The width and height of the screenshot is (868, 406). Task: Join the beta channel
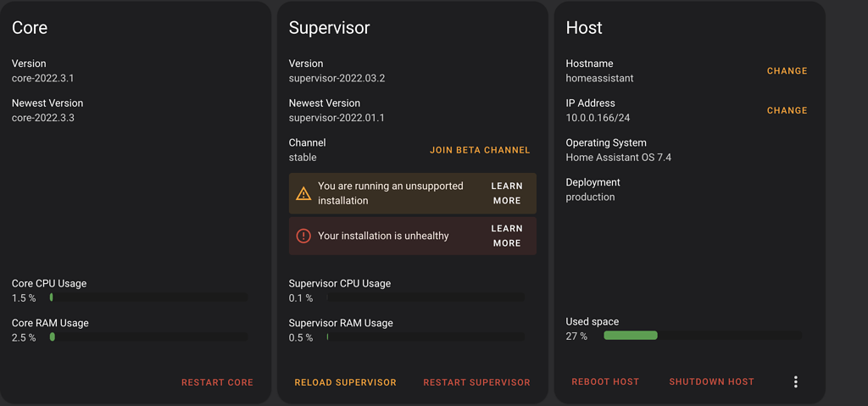click(x=480, y=150)
